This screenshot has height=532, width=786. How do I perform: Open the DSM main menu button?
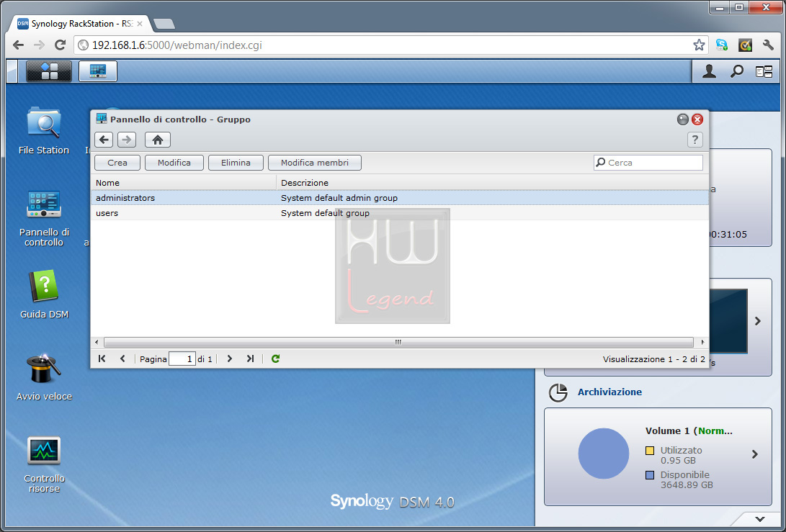pos(48,71)
